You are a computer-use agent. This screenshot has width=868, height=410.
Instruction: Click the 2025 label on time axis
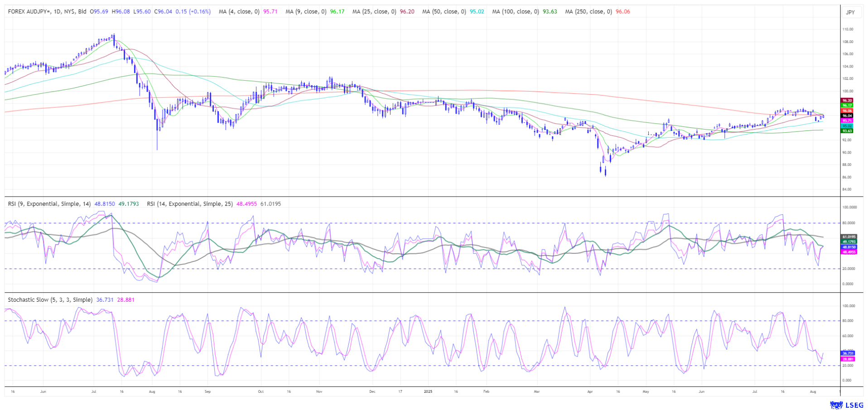(428, 391)
